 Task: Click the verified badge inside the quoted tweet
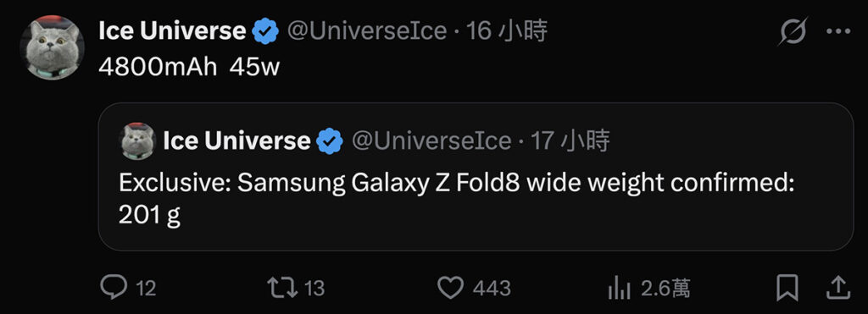330,141
